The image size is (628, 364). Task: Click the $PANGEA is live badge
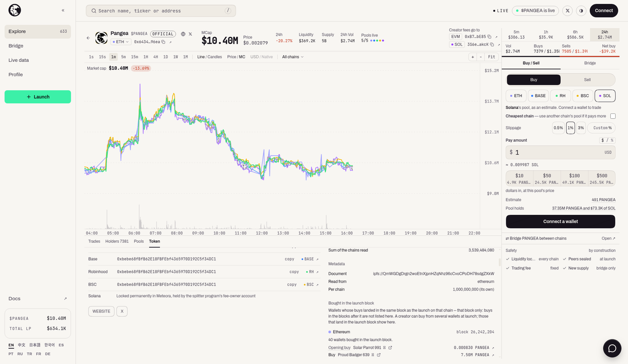(535, 10)
